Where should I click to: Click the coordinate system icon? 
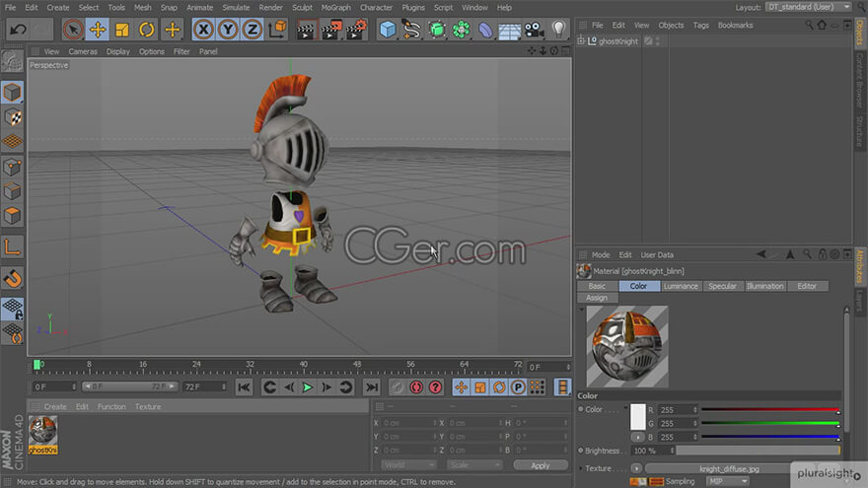277,30
